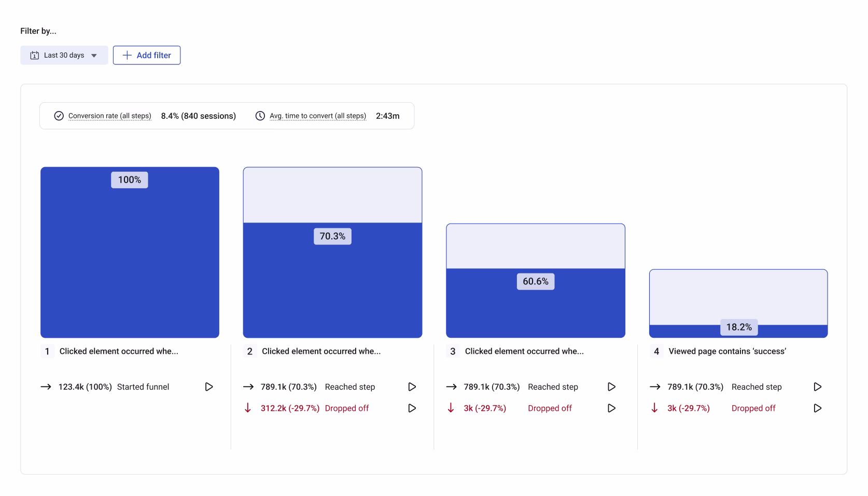Click the light drop-off area of step 4 bar
This screenshot has width=868, height=496.
[x=738, y=297]
